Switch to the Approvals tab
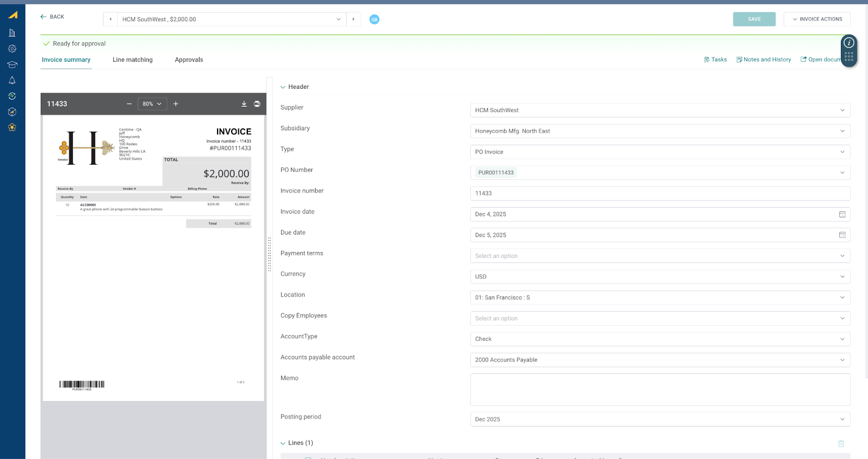Viewport: 868px width, 459px height. pos(189,60)
